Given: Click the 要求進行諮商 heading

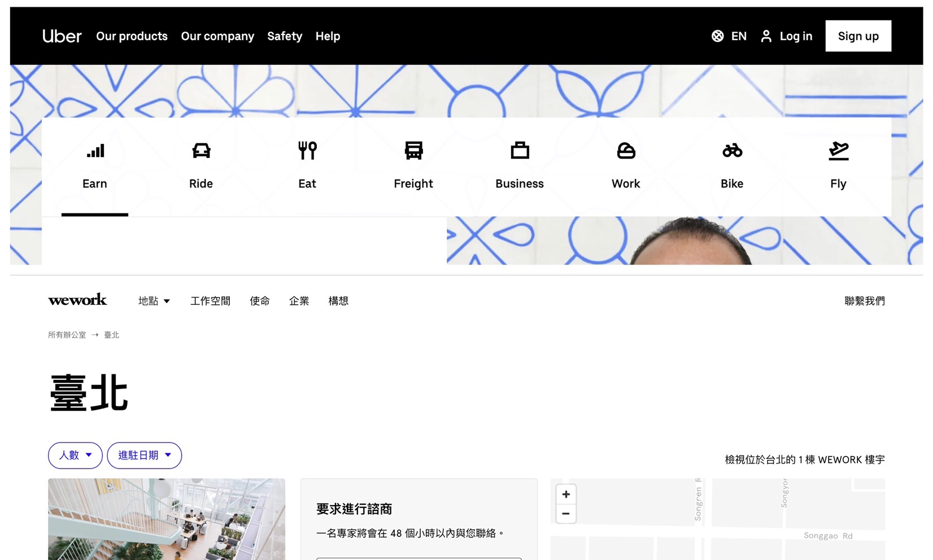Looking at the screenshot, I should (354, 509).
